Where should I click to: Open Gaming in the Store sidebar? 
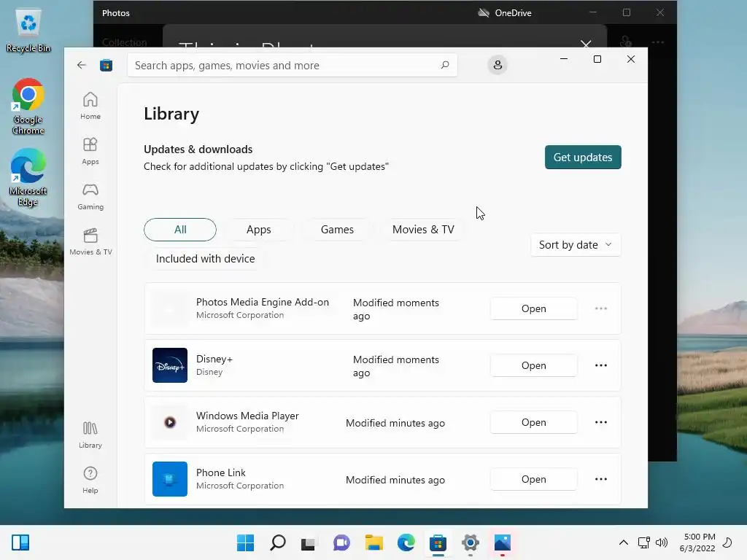point(90,196)
